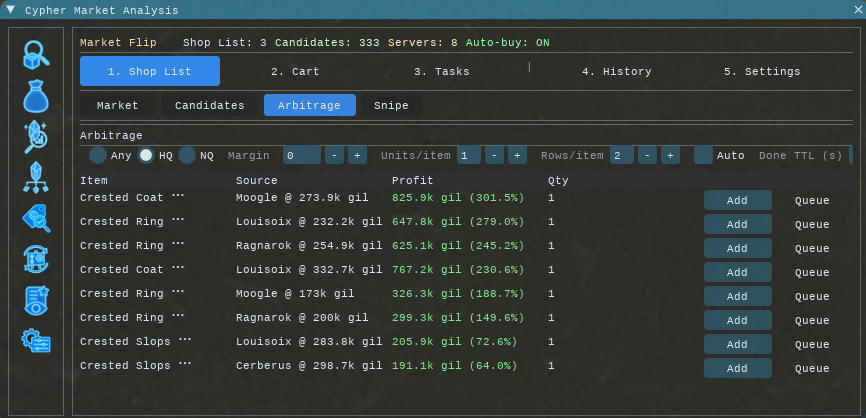
Task: Open the Snipe sub-tab
Action: (x=391, y=105)
